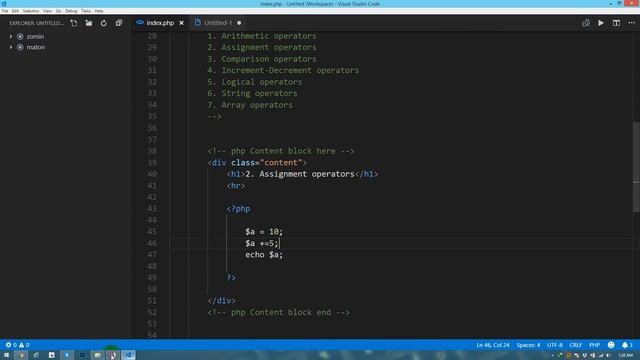Click the '<hr>' tag on line 41
The height and width of the screenshot is (360, 640).
(x=236, y=186)
